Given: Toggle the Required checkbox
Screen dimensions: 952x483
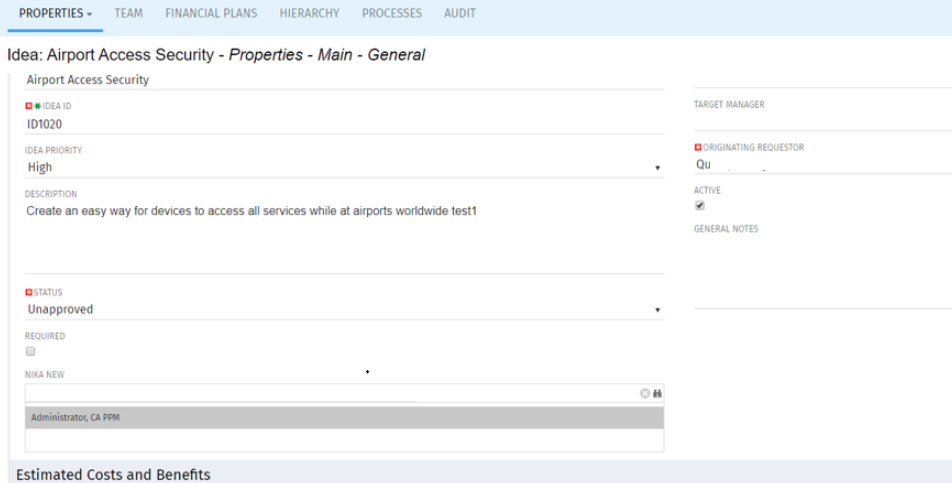Looking at the screenshot, I should click(30, 351).
